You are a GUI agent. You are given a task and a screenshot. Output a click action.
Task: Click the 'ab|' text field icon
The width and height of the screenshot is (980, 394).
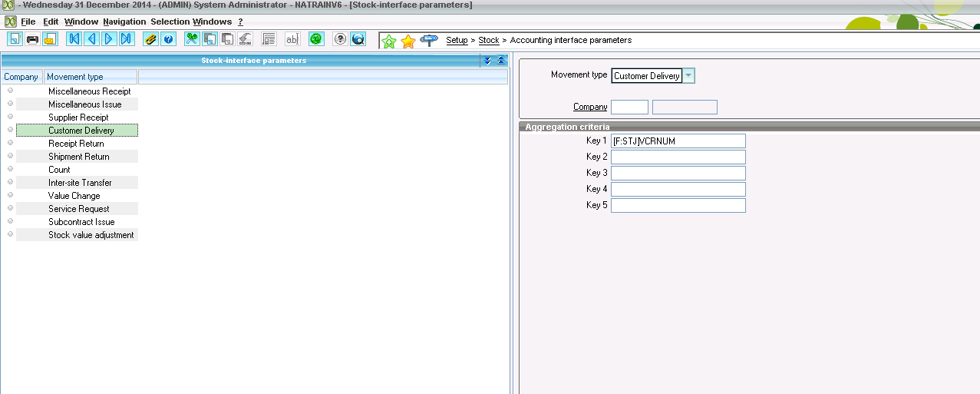click(292, 38)
